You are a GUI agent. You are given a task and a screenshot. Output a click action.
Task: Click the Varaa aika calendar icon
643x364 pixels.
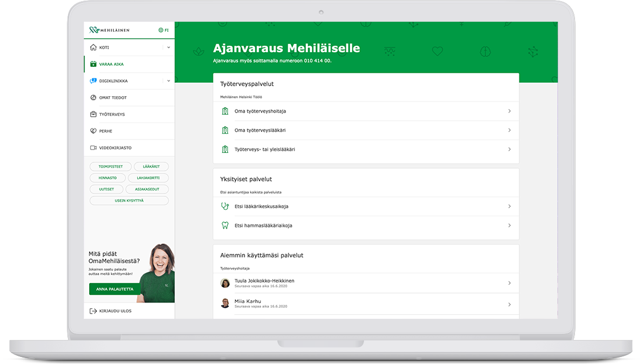[x=93, y=64]
